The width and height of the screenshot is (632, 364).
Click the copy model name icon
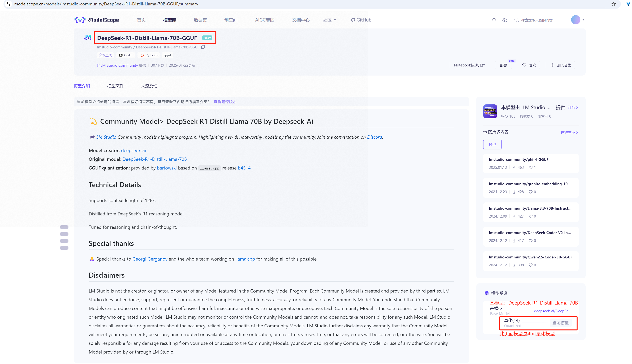pos(203,47)
